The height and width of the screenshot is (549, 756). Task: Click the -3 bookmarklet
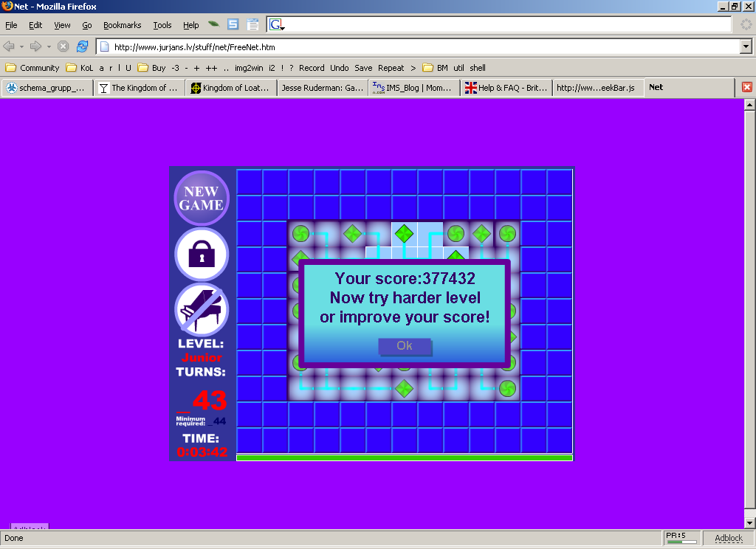pos(175,68)
